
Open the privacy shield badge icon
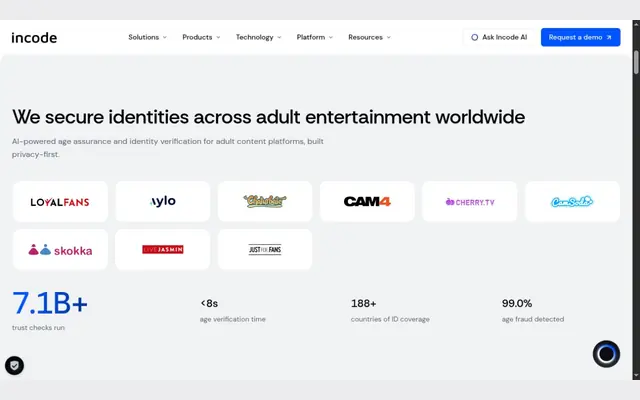pyautogui.click(x=14, y=365)
